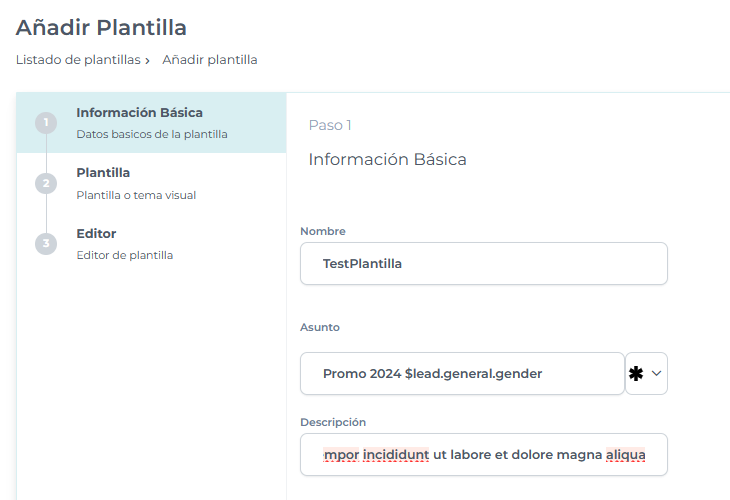Click the Paso 1 step indicator text
The image size is (730, 500).
click(330, 125)
